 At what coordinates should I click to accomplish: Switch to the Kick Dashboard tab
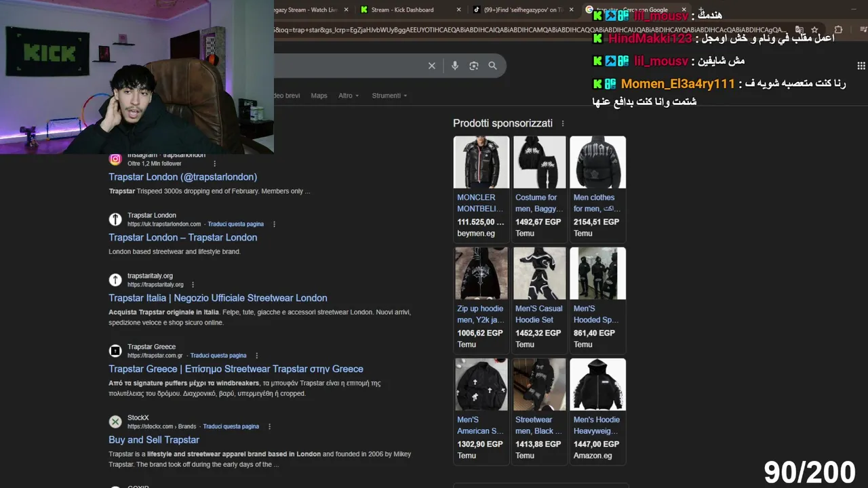click(x=410, y=9)
